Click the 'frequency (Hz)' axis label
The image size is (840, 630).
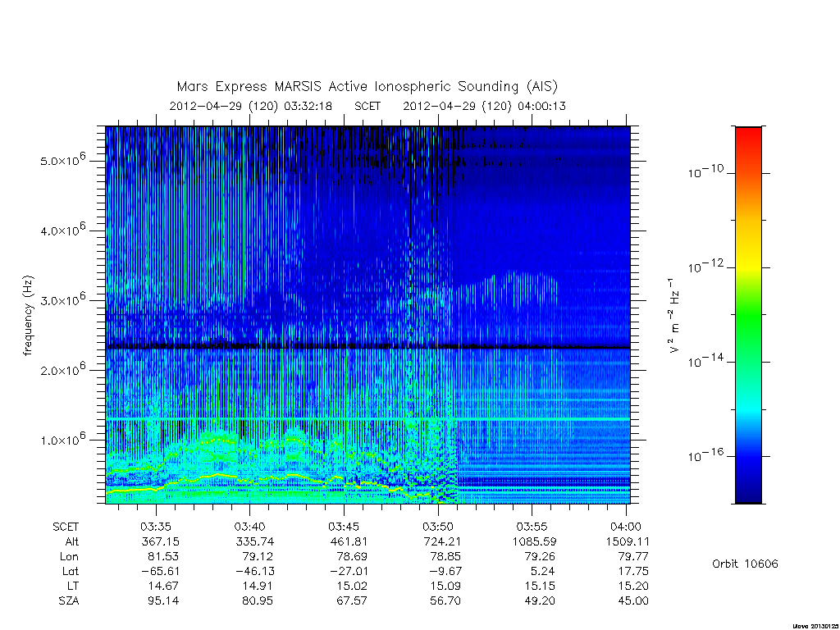pyautogui.click(x=29, y=316)
